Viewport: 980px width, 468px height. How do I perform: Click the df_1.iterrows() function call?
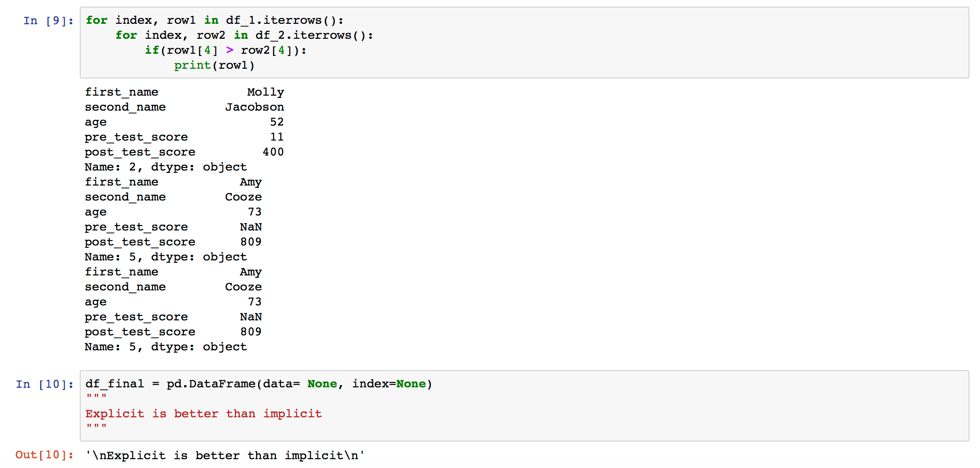pos(284,20)
